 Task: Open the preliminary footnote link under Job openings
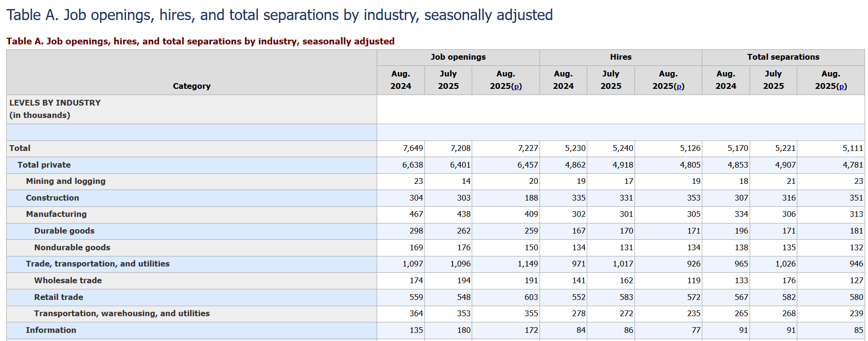pos(517,87)
